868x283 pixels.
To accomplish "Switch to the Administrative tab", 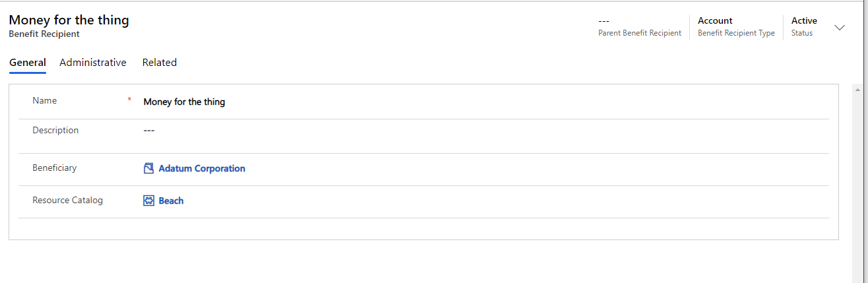I will [x=93, y=63].
